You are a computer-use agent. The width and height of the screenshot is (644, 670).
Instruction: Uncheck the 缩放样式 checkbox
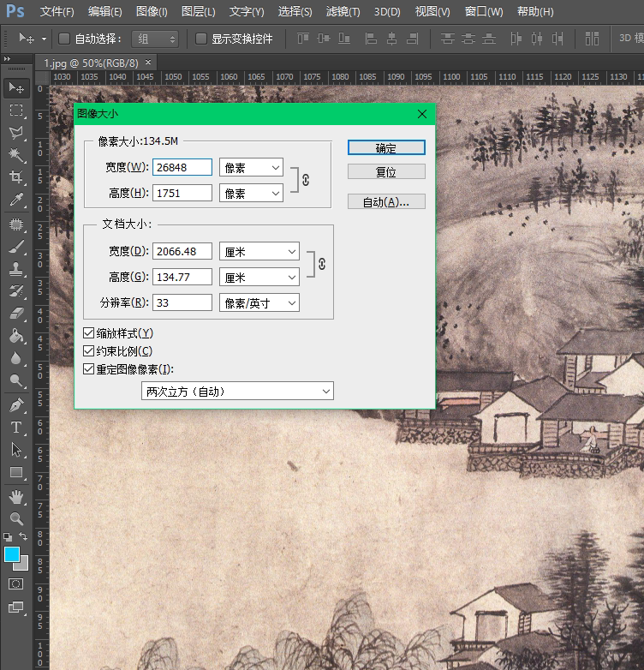coord(88,333)
